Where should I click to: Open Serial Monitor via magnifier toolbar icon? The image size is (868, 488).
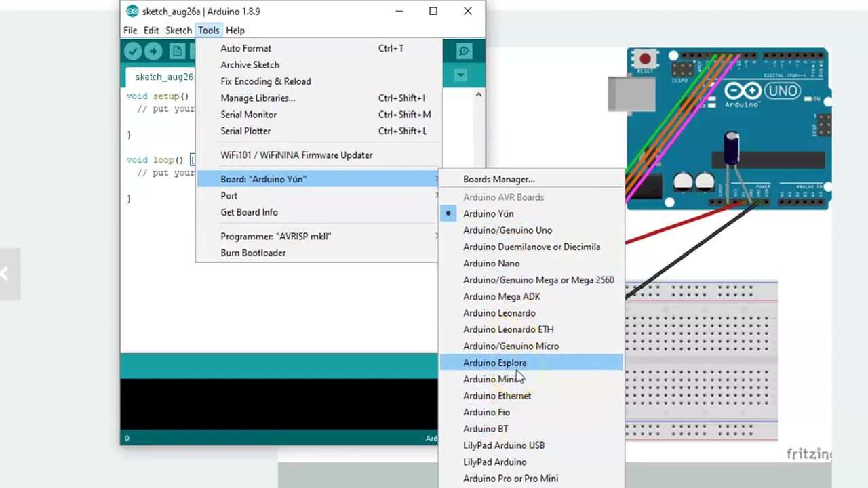click(464, 51)
